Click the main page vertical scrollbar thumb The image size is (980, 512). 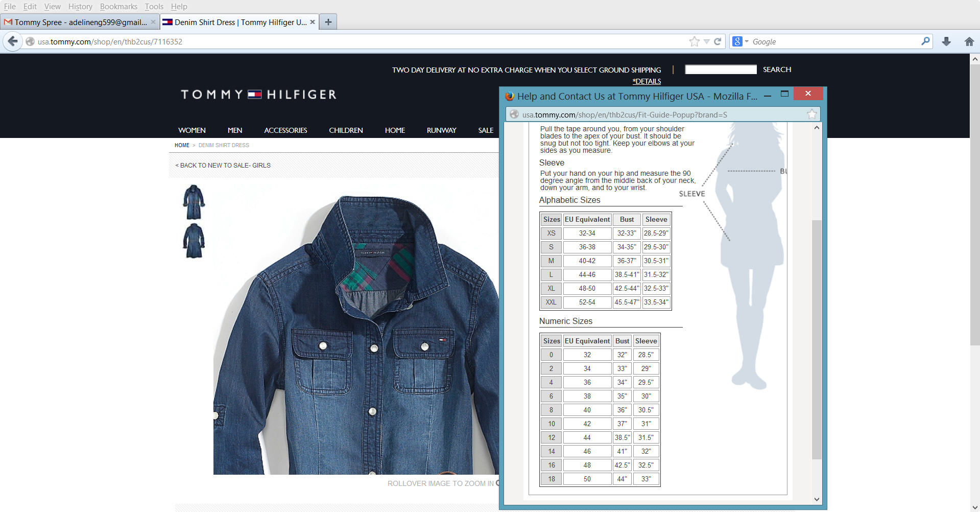coord(974,204)
